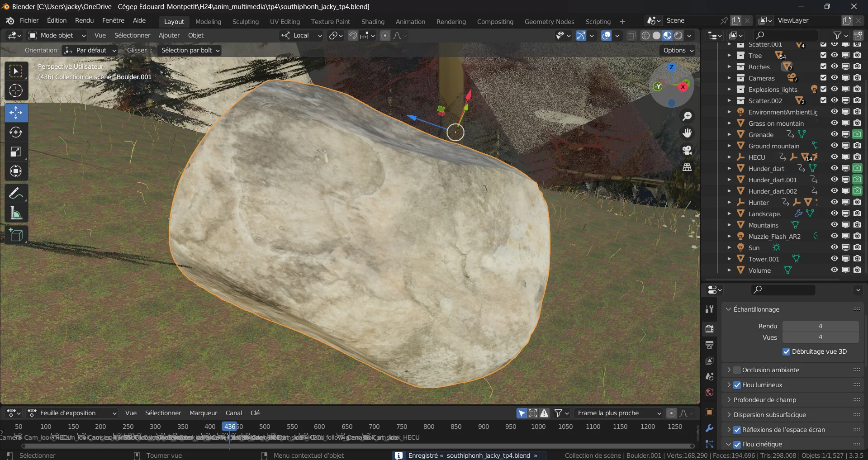The height and width of the screenshot is (460, 868).
Task: Expand the Cameras collection
Action: pos(729,78)
